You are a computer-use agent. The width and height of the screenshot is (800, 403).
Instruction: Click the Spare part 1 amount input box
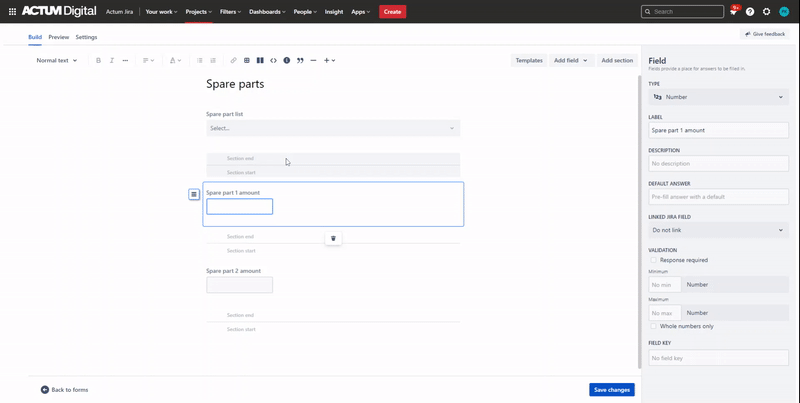tap(239, 207)
